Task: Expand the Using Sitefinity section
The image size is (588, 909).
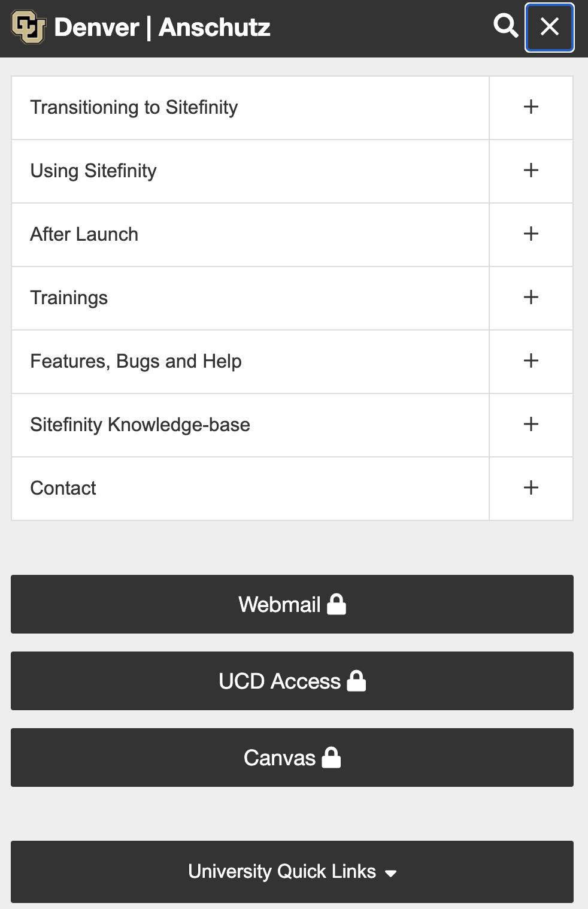Action: pyautogui.click(x=531, y=171)
